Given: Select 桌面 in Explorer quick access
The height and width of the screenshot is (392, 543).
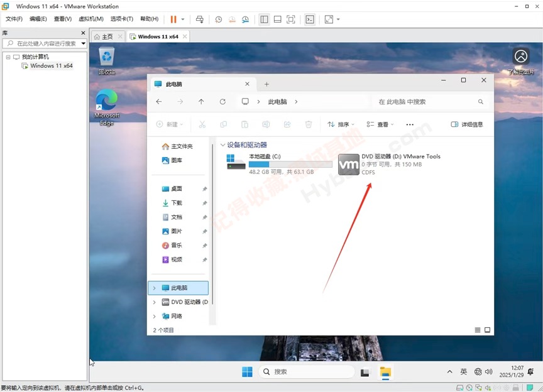Looking at the screenshot, I should coord(176,188).
